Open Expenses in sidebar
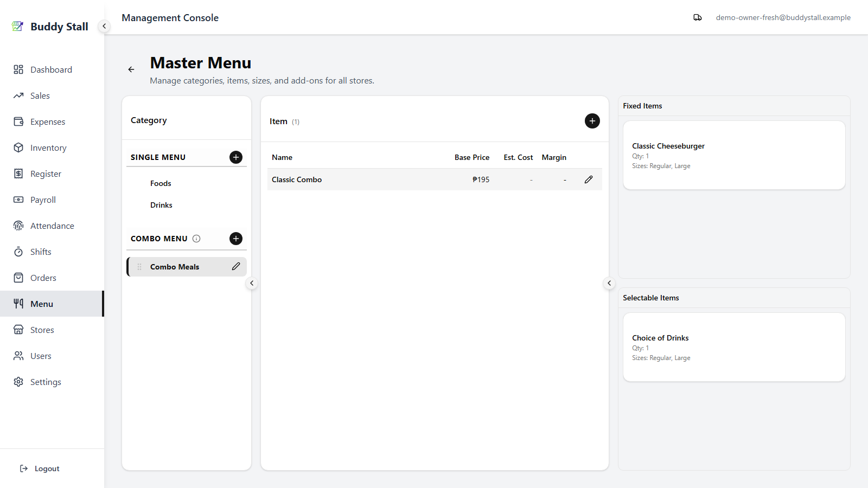 click(x=52, y=121)
